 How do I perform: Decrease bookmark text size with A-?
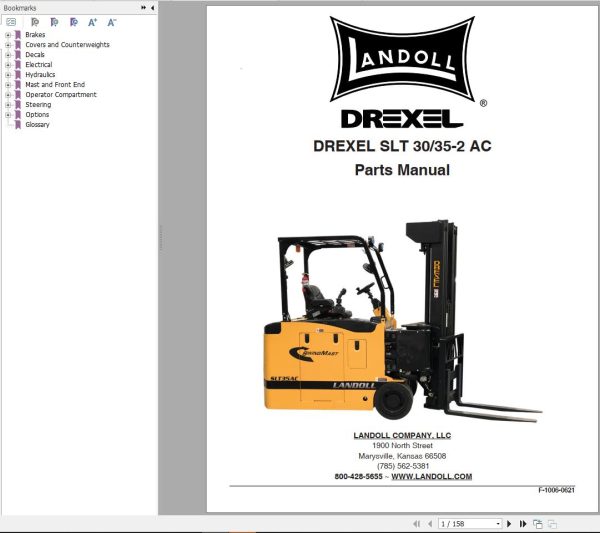tap(111, 22)
